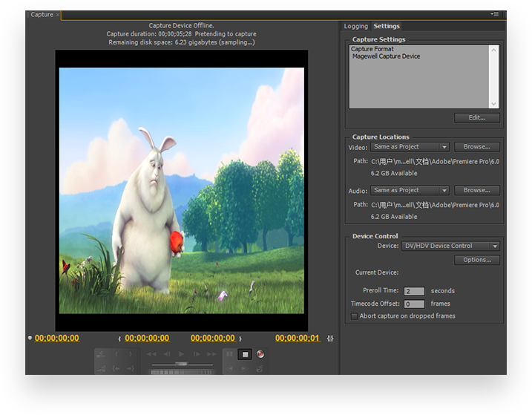Stop the capture with the Stop button

click(245, 355)
